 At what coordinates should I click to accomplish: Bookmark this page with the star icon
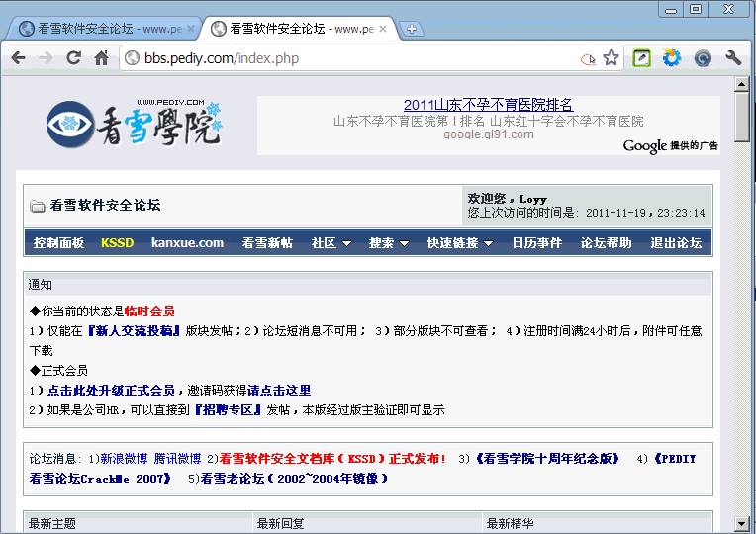[611, 58]
